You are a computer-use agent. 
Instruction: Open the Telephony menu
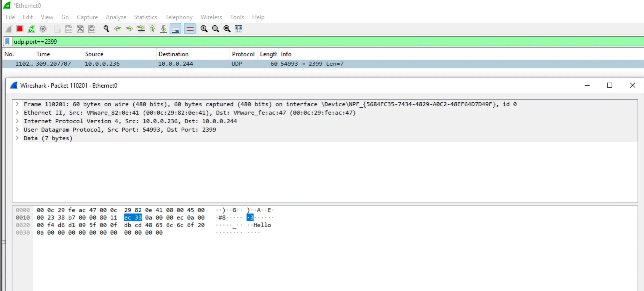pos(179,17)
